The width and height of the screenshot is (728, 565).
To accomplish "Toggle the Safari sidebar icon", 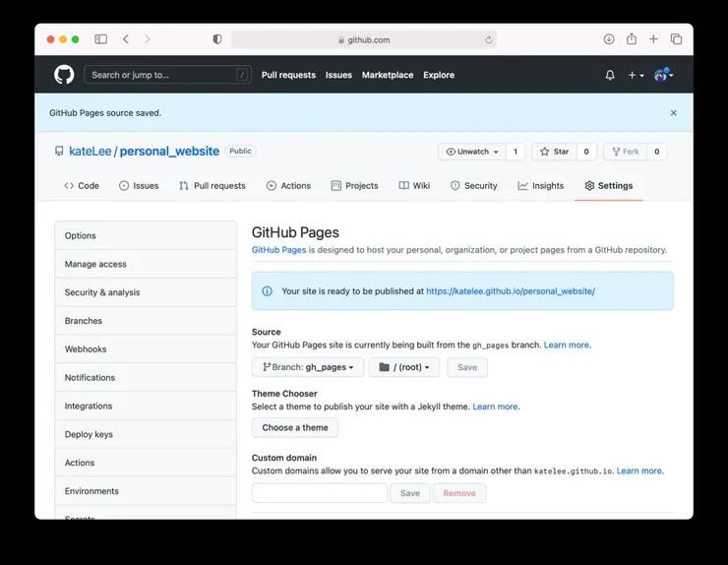I will [x=100, y=39].
